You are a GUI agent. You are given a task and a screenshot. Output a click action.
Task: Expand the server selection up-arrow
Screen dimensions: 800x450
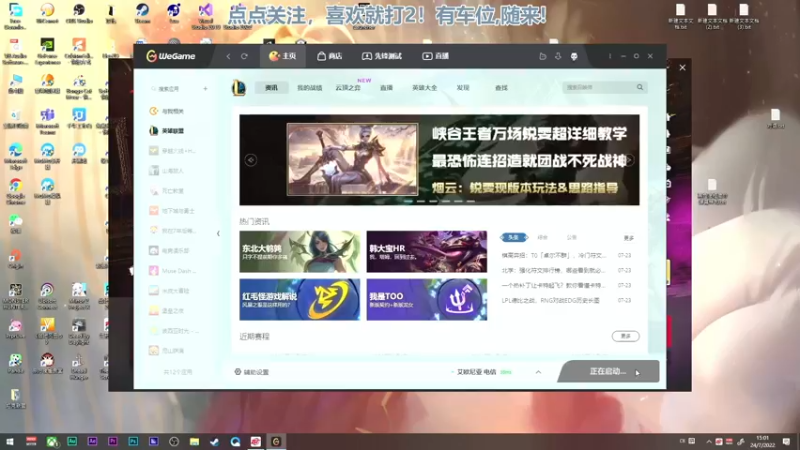pos(538,372)
